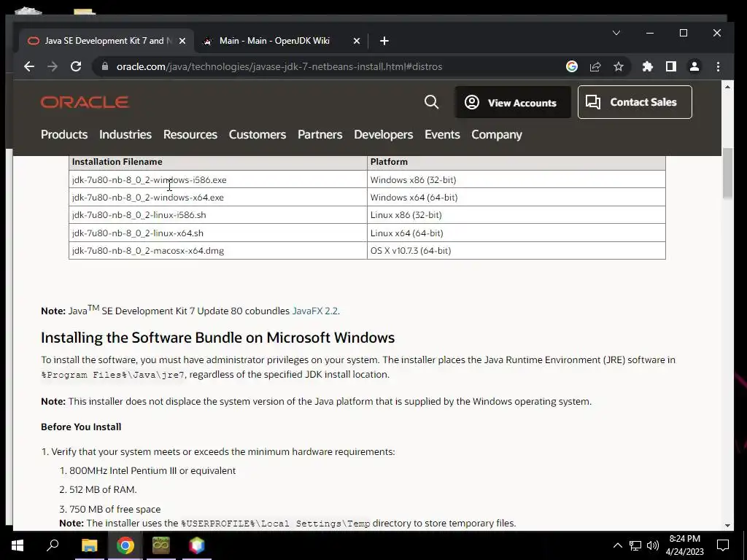The image size is (747, 560).
Task: Open the tab search chevron
Action: (x=616, y=33)
